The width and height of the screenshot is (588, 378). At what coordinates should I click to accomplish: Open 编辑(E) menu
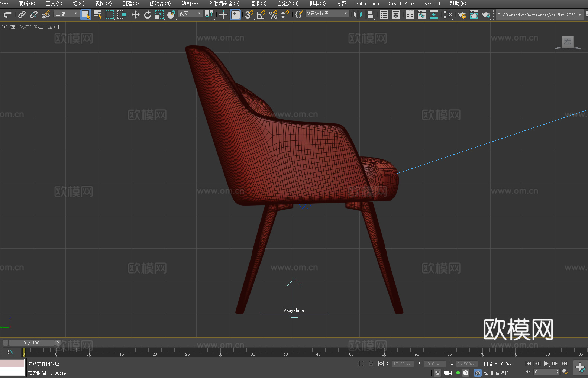click(27, 3)
